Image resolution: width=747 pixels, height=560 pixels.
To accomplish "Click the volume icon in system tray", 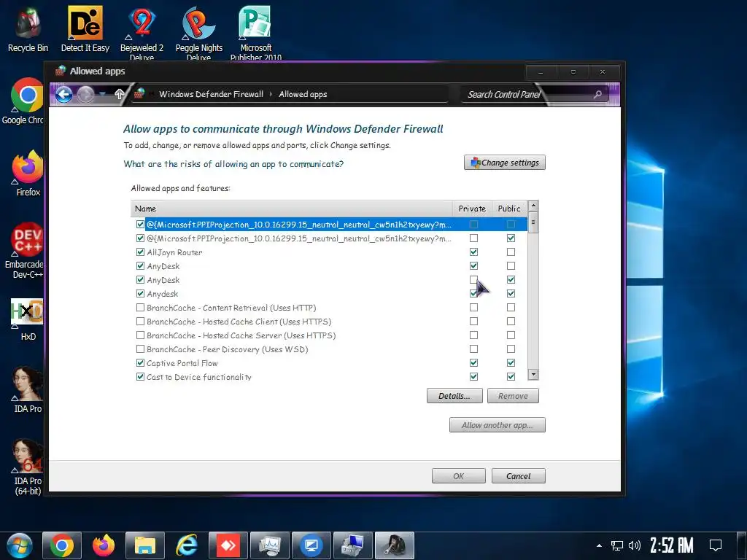I will tap(635, 545).
